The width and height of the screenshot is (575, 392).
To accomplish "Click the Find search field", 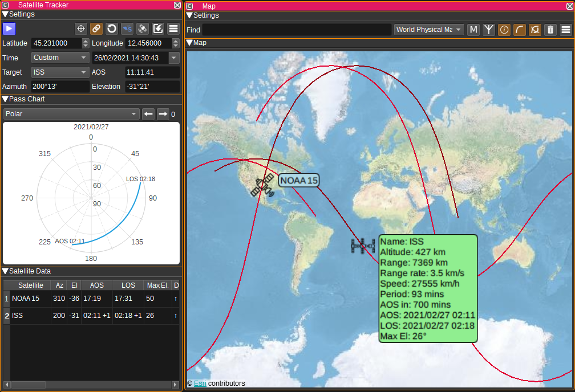I will (297, 30).
